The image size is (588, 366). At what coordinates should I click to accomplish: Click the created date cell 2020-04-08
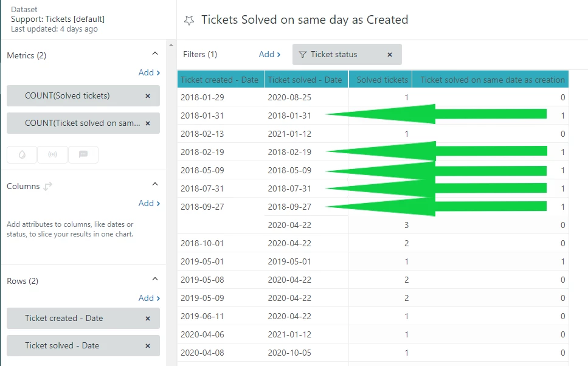coord(202,353)
